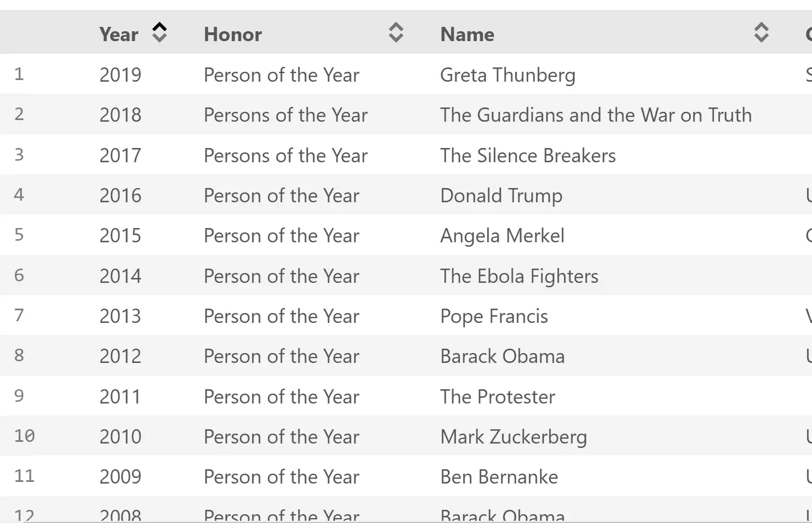Click The Ebola Fighters cell

click(519, 276)
